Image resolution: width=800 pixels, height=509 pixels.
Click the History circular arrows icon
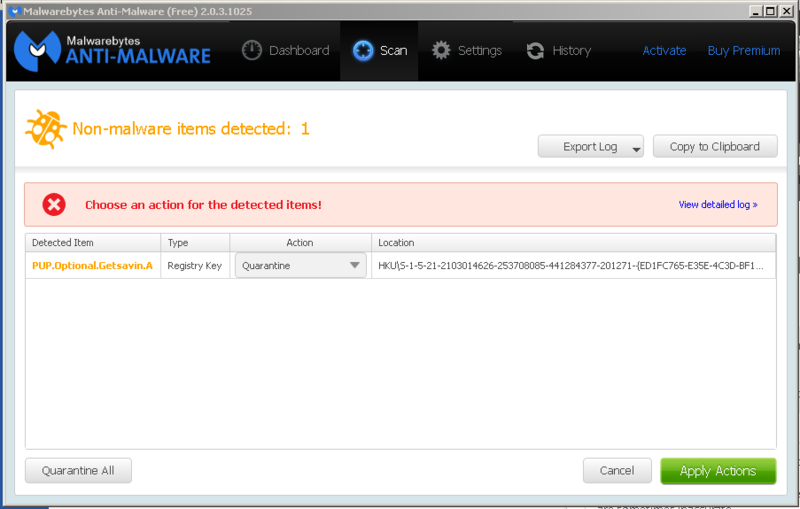point(536,51)
